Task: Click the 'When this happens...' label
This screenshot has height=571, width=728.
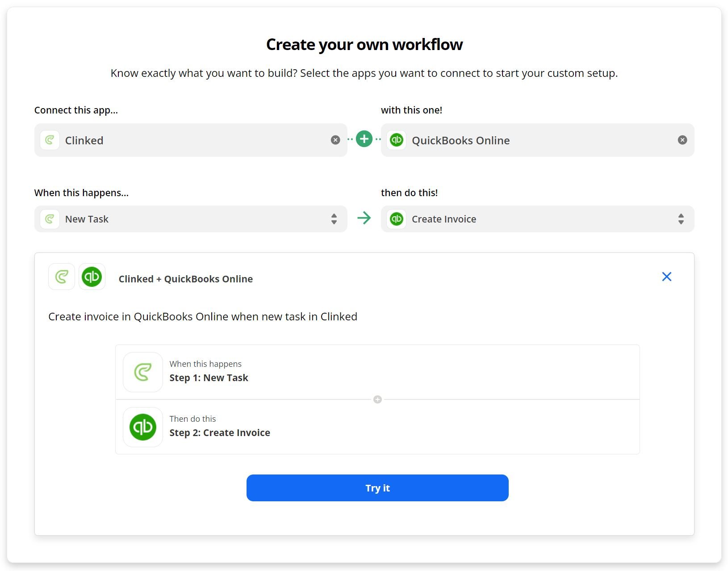Action: tap(81, 193)
